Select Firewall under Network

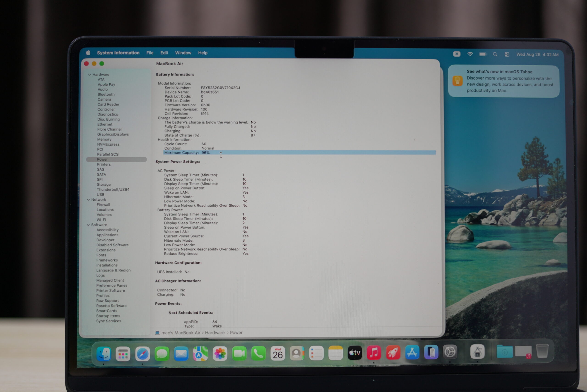coord(103,204)
